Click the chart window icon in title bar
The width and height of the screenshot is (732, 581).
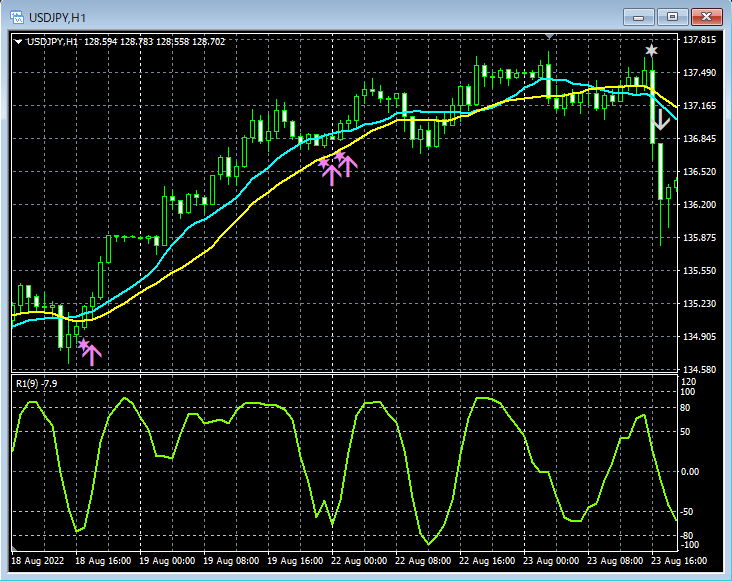17,18
